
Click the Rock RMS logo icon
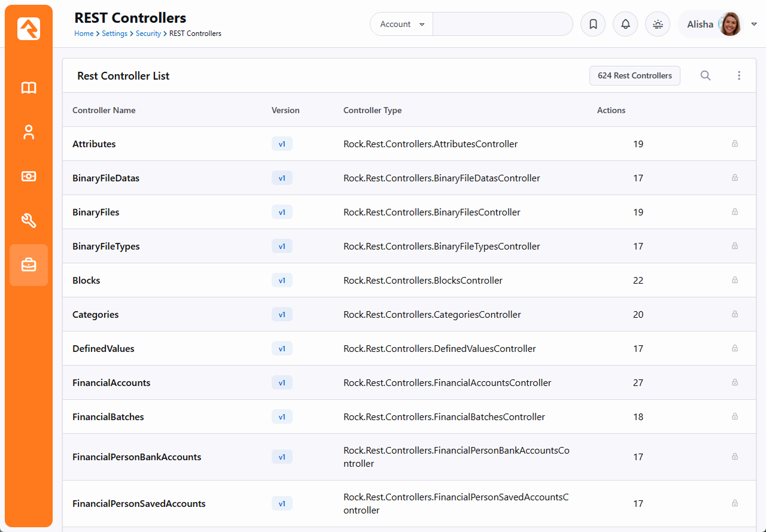pos(29,29)
